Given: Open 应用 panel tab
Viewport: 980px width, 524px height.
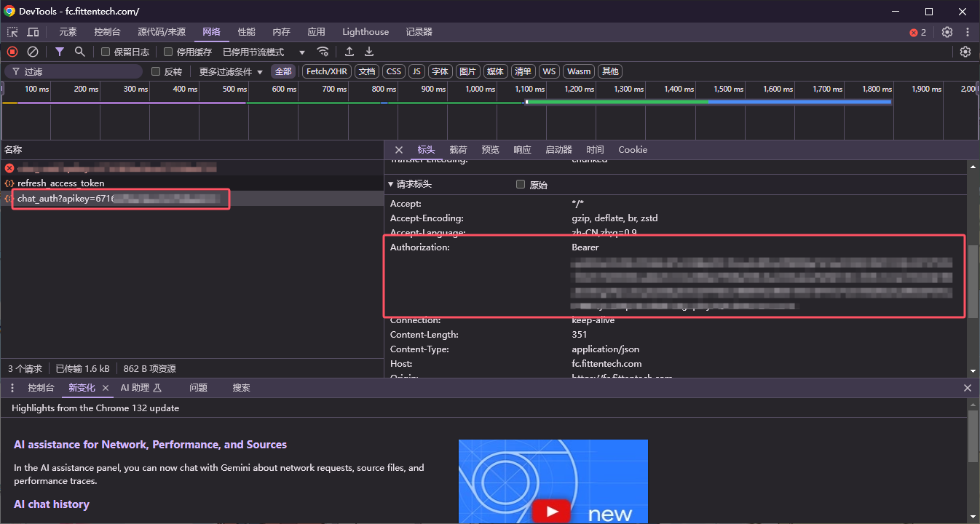Looking at the screenshot, I should tap(316, 32).
